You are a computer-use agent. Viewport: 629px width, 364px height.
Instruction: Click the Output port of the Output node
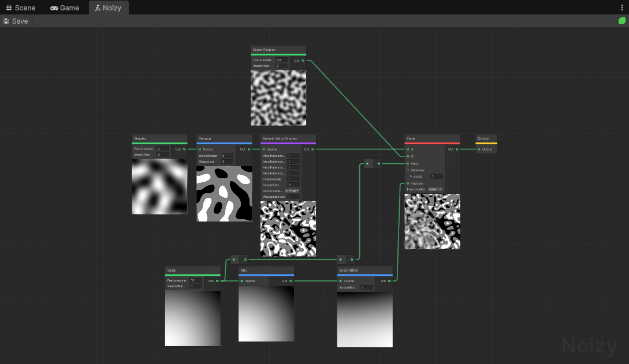coord(479,149)
